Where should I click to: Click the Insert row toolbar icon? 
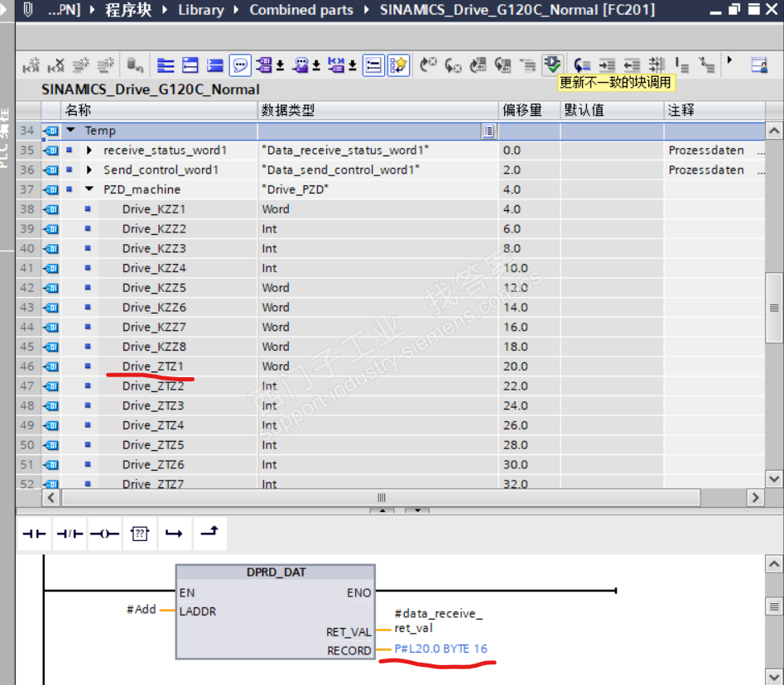[80, 65]
